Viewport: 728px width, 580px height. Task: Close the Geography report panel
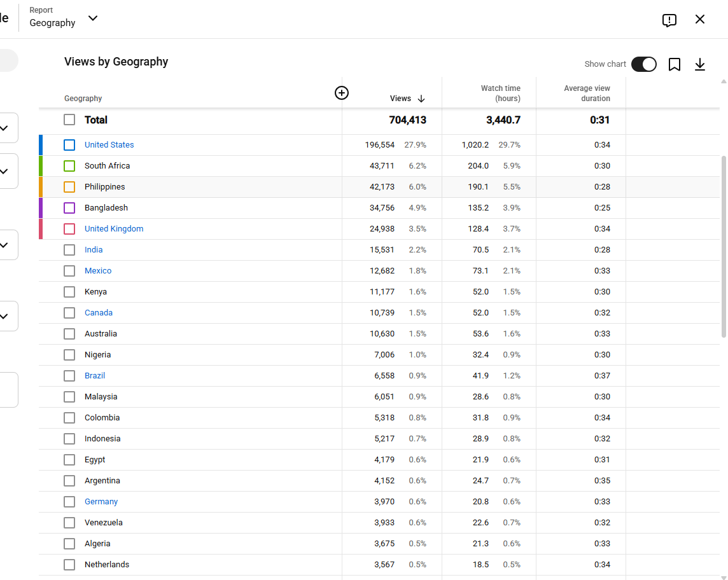699,19
